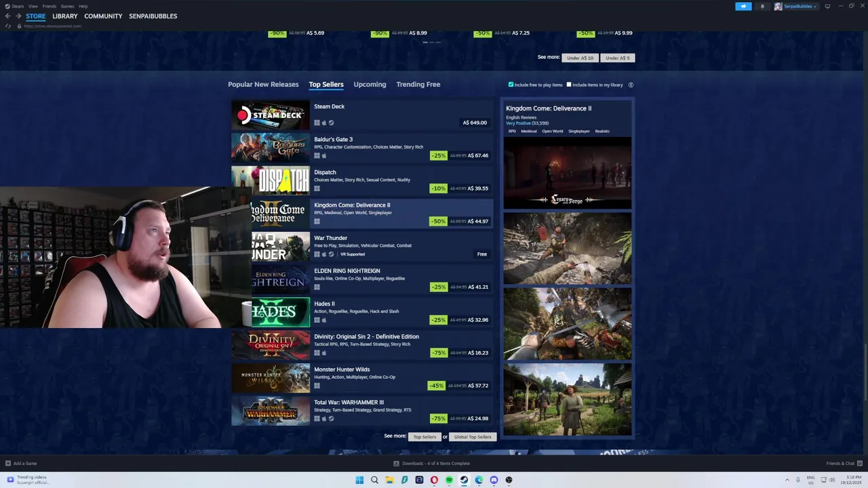Screen dimensions: 868x488
Task: Click the Under A$ 5 button
Action: (x=617, y=58)
